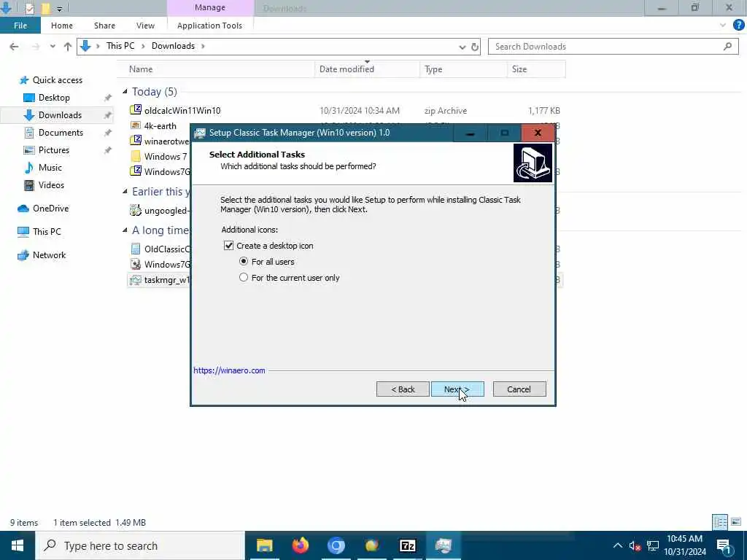747x560 pixels.
Task: Show hidden system tray icons
Action: click(617, 545)
